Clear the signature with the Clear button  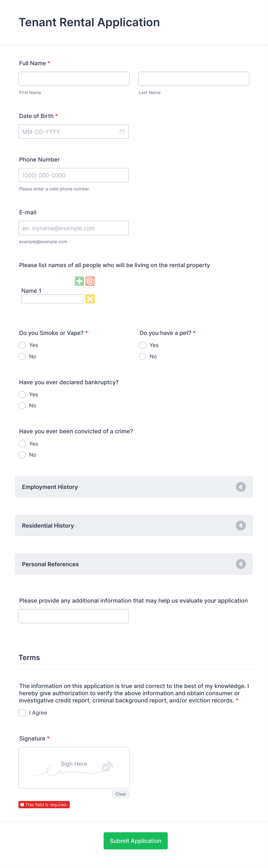(120, 794)
